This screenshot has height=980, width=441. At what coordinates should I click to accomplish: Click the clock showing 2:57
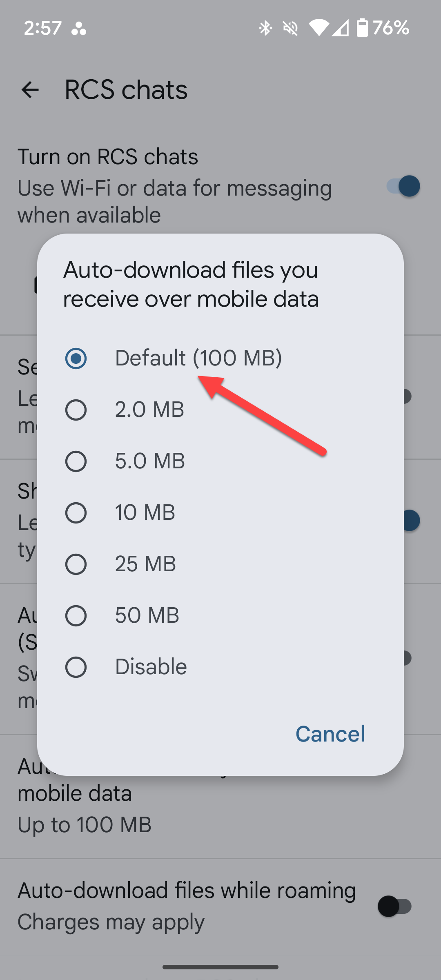pyautogui.click(x=42, y=27)
